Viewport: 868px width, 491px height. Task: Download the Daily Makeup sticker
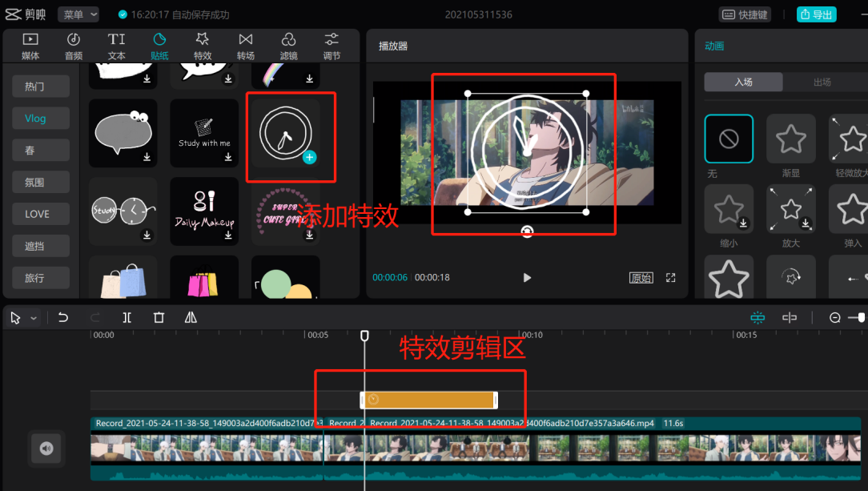coord(228,235)
